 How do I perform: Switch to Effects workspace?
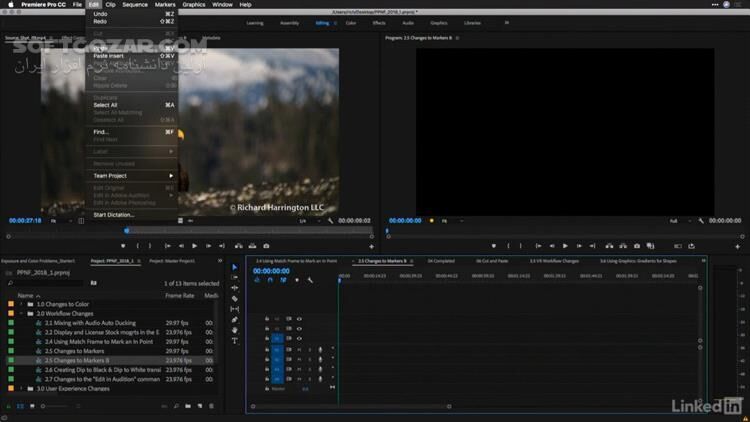379,23
